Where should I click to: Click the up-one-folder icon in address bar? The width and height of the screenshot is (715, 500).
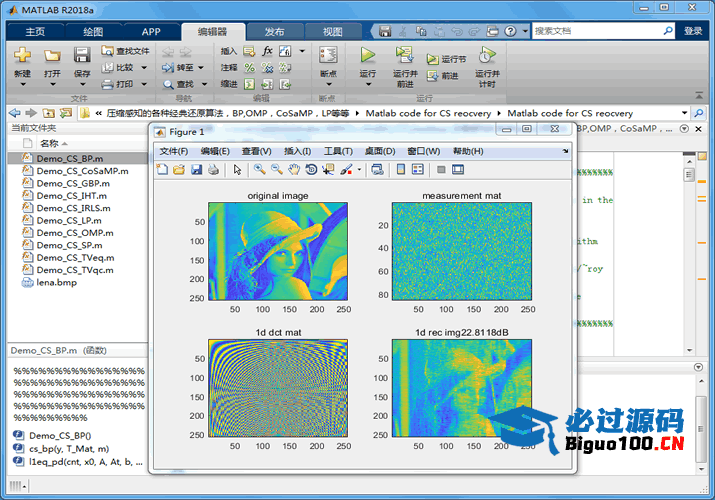coord(48,113)
